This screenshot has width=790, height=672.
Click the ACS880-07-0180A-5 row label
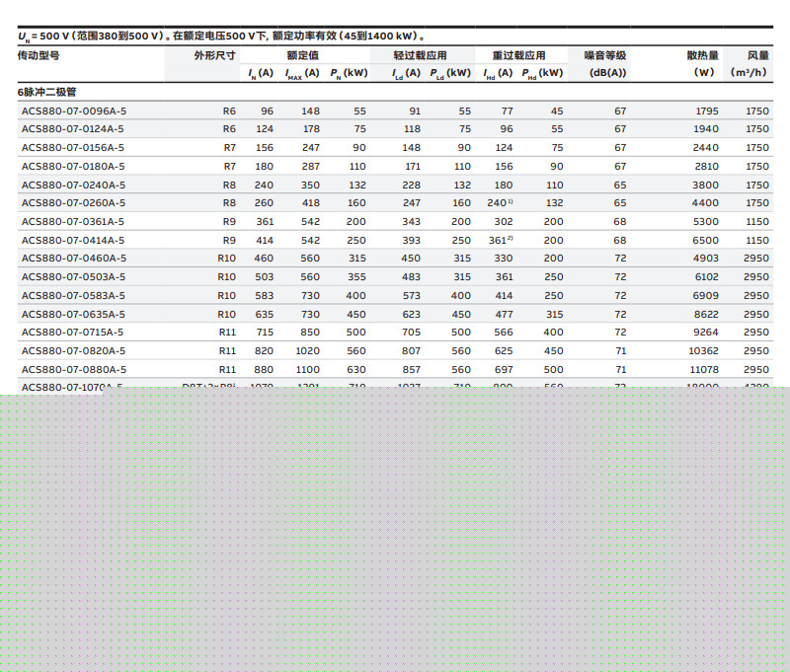click(x=73, y=166)
